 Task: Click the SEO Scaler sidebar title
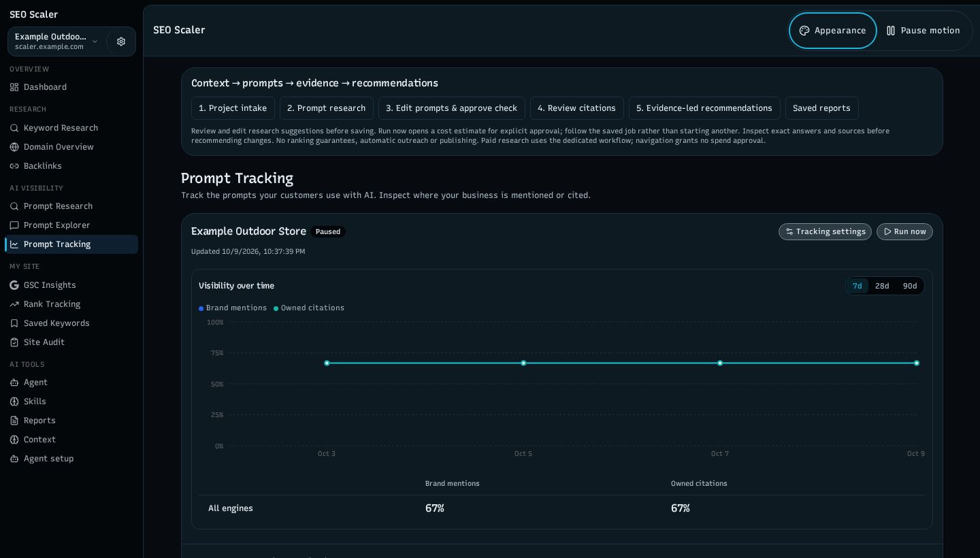[x=33, y=14]
